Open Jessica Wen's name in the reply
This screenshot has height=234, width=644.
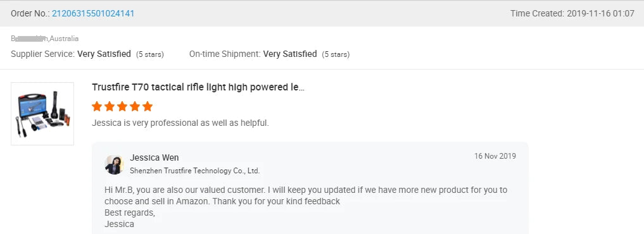pos(155,157)
